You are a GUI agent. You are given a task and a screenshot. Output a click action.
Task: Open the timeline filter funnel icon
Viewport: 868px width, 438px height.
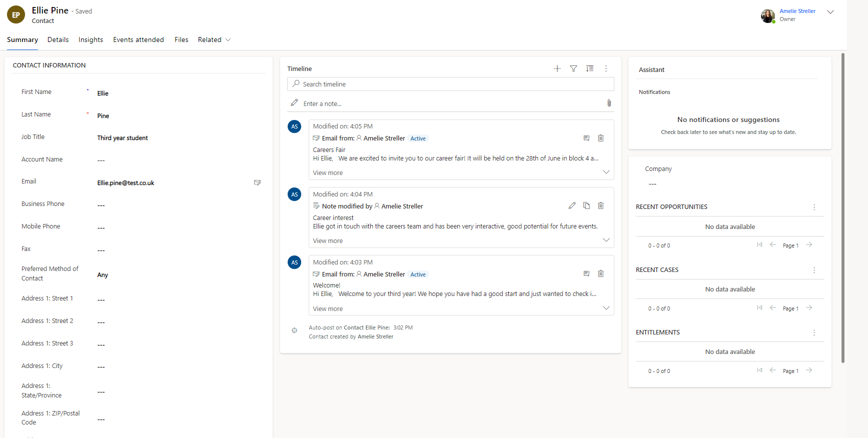click(573, 68)
